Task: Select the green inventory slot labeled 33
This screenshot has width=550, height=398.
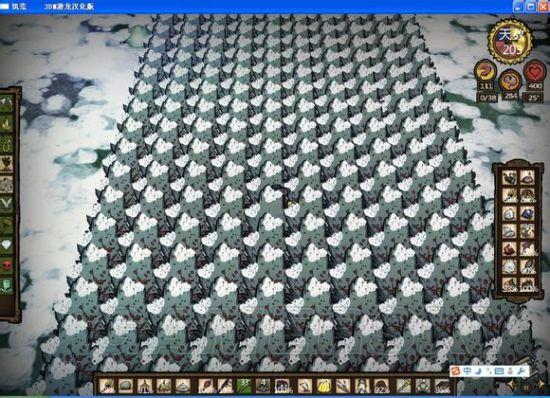Action: click(x=244, y=386)
